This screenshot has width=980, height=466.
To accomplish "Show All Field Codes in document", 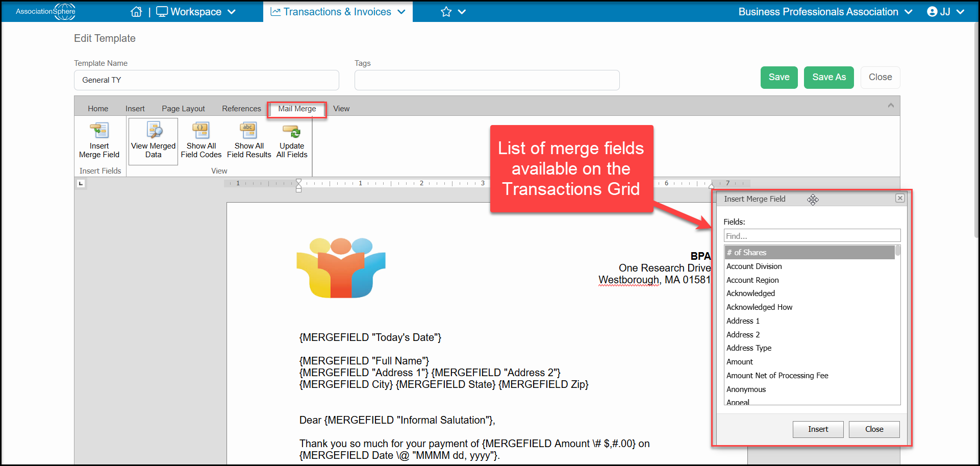I will (201, 141).
